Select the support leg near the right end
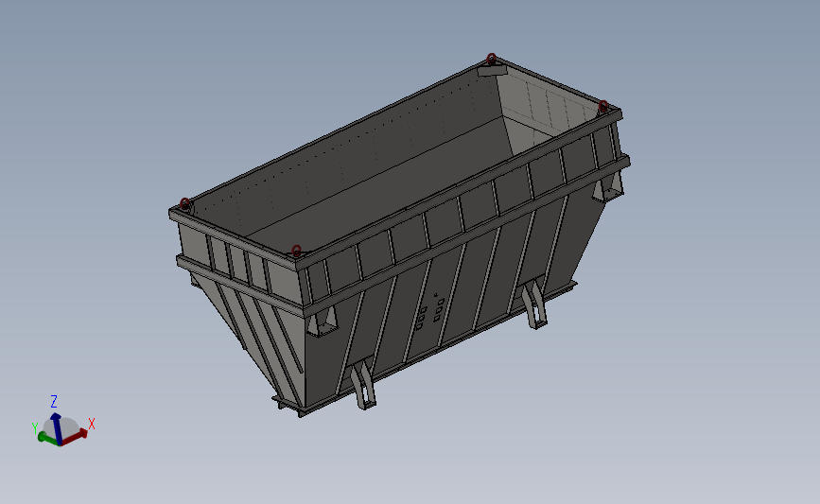820x504 pixels. tap(534, 304)
